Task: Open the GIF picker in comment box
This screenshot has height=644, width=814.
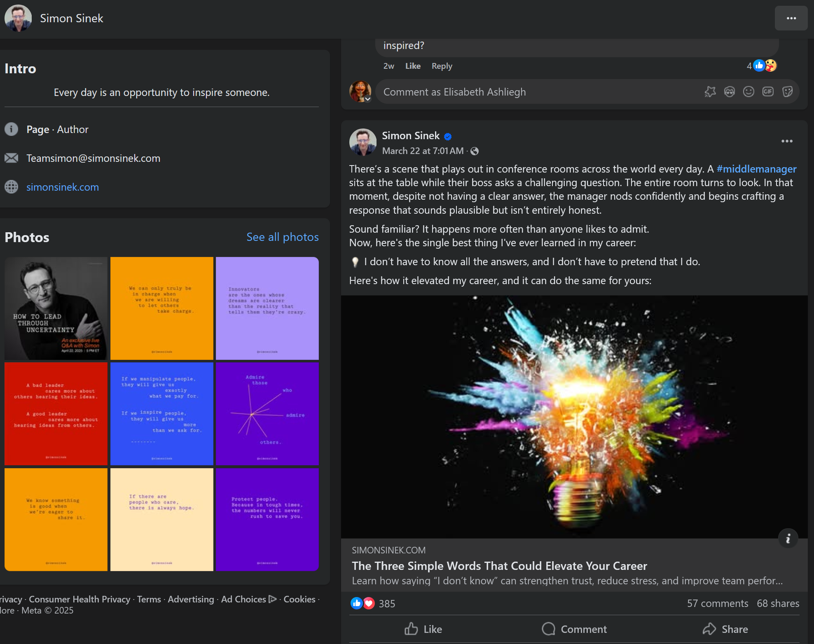Action: click(768, 92)
